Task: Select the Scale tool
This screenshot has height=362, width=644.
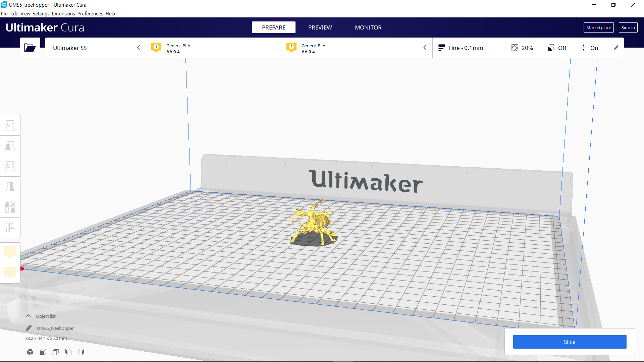Action: click(x=10, y=146)
